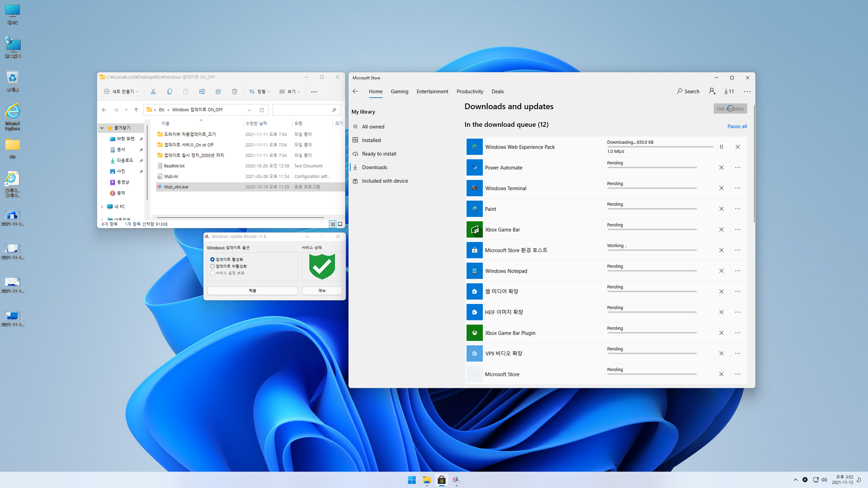Open the recent locations dropdown arrow
Viewport: 868px width, 488px height.
click(126, 110)
